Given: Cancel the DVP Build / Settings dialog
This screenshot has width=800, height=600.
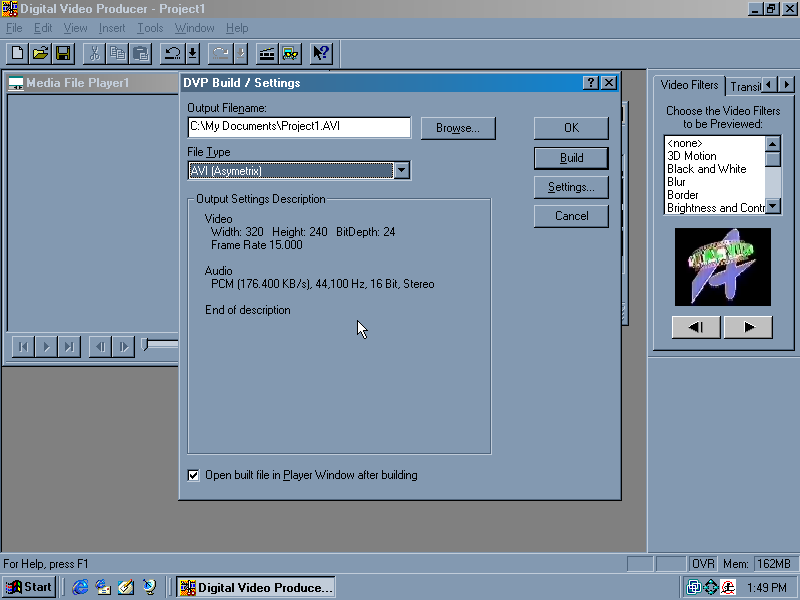Looking at the screenshot, I should point(571,216).
